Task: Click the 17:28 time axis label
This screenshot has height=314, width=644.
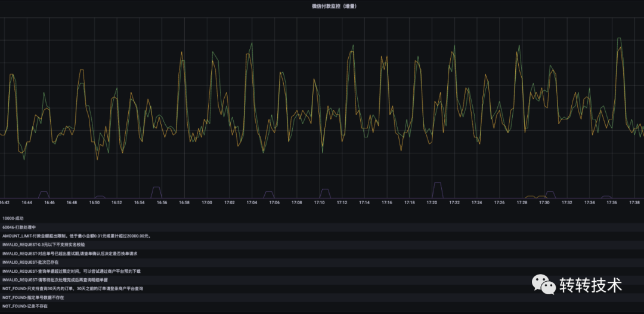Action: click(x=522, y=202)
